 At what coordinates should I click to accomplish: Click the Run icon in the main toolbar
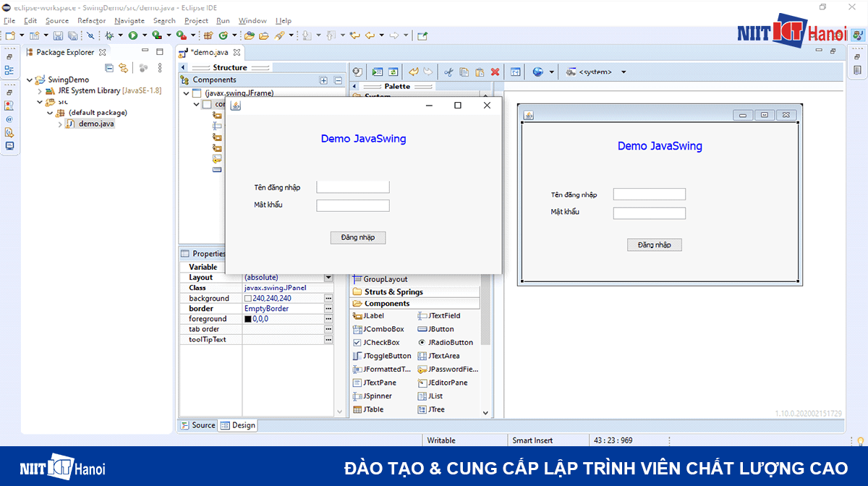(x=135, y=35)
